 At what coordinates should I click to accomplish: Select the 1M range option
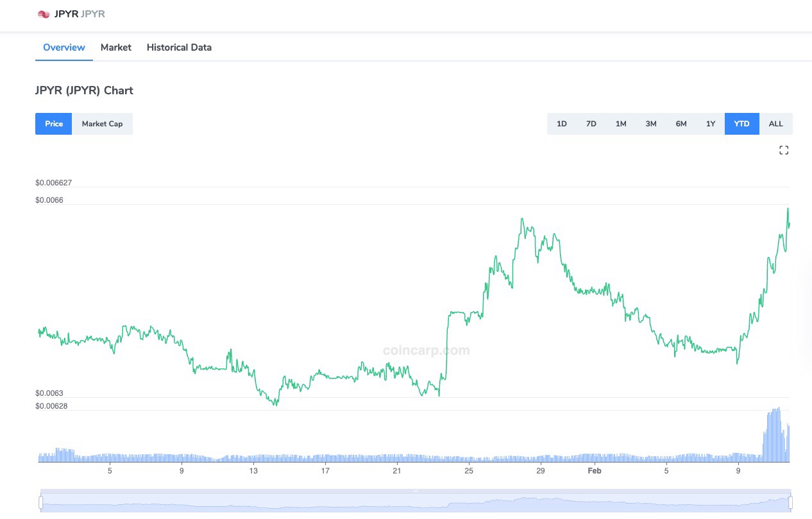pyautogui.click(x=621, y=123)
